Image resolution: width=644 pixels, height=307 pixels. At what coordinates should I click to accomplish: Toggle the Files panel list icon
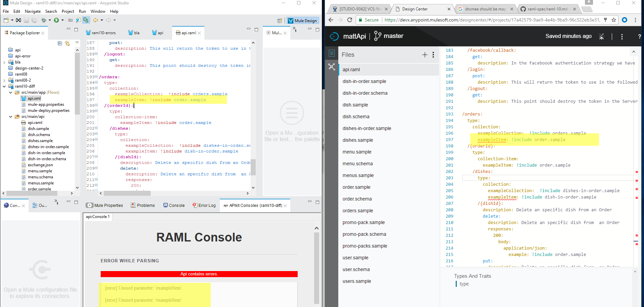[x=332, y=53]
